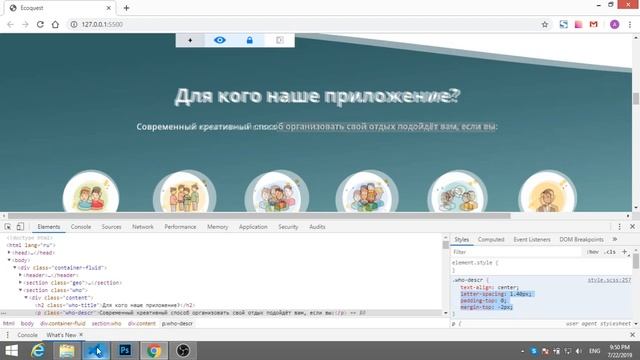Select the Computed pane tab
Viewport: 640px width, 360px height.
(491, 240)
